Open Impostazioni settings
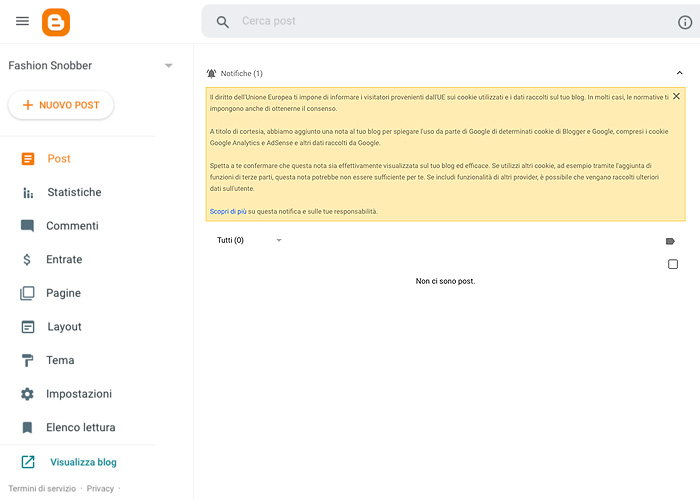This screenshot has height=500, width=700. [79, 394]
